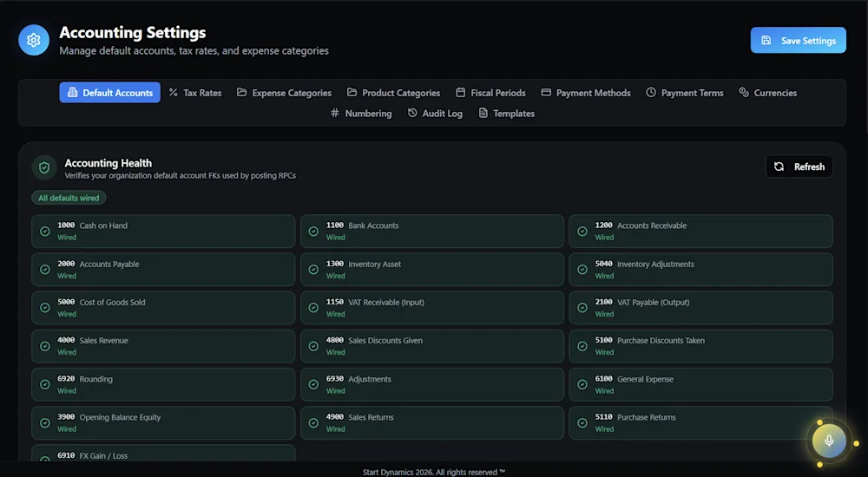Select the Fiscal Periods tab
868x477 pixels.
pos(491,93)
